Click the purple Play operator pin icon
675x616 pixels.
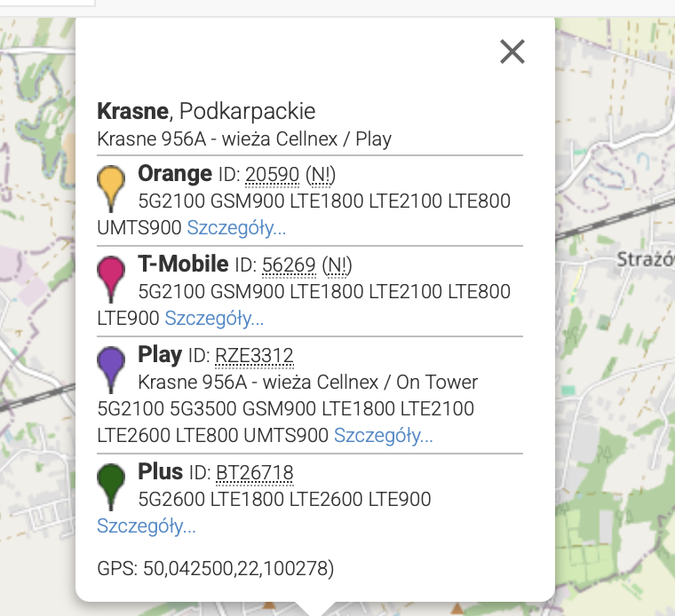111,369
